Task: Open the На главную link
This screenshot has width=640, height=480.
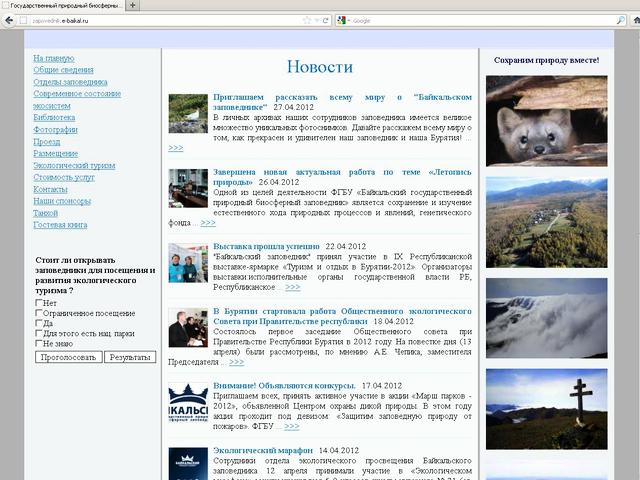Action: pyautogui.click(x=54, y=58)
